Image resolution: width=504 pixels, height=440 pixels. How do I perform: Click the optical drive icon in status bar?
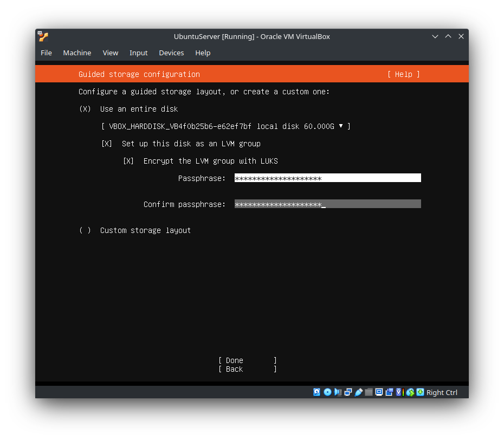(x=327, y=392)
